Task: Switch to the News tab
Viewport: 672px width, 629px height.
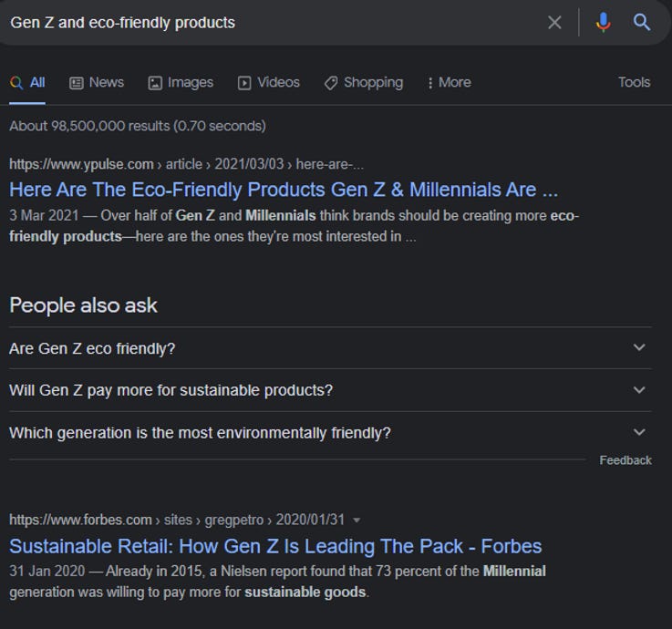Action: point(97,82)
